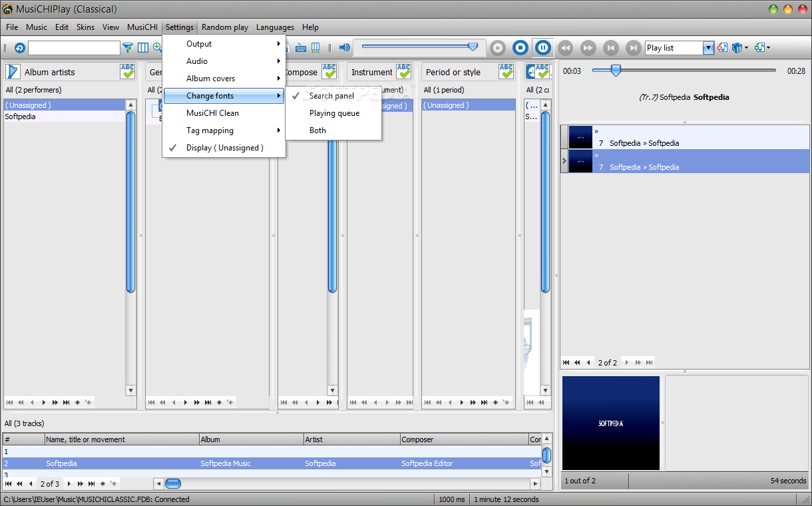Toggle the ABC check for Period or style
The image size is (812, 506).
pyautogui.click(x=507, y=72)
